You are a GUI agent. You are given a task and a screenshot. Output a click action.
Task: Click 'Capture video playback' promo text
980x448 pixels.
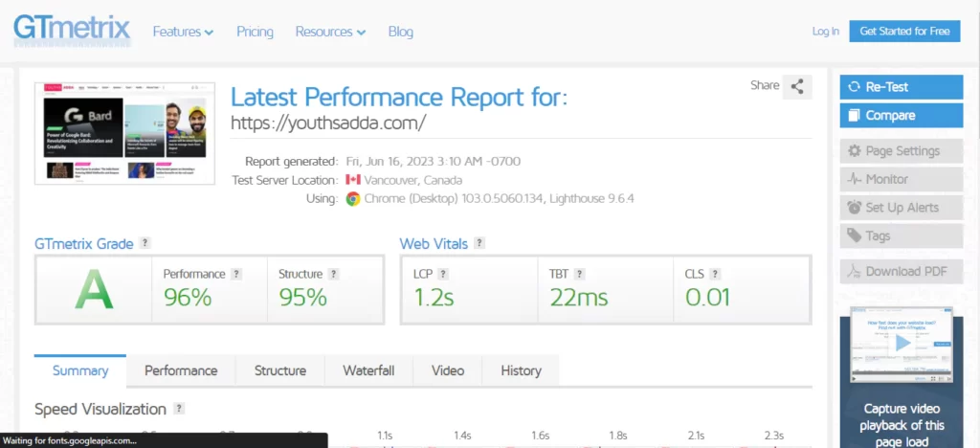coord(902,425)
